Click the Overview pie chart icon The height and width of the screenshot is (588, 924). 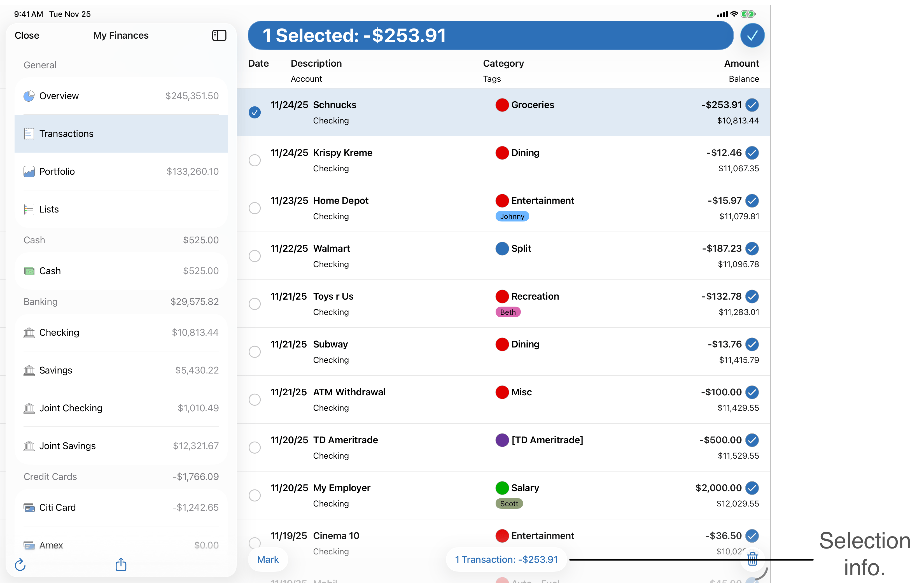tap(29, 96)
